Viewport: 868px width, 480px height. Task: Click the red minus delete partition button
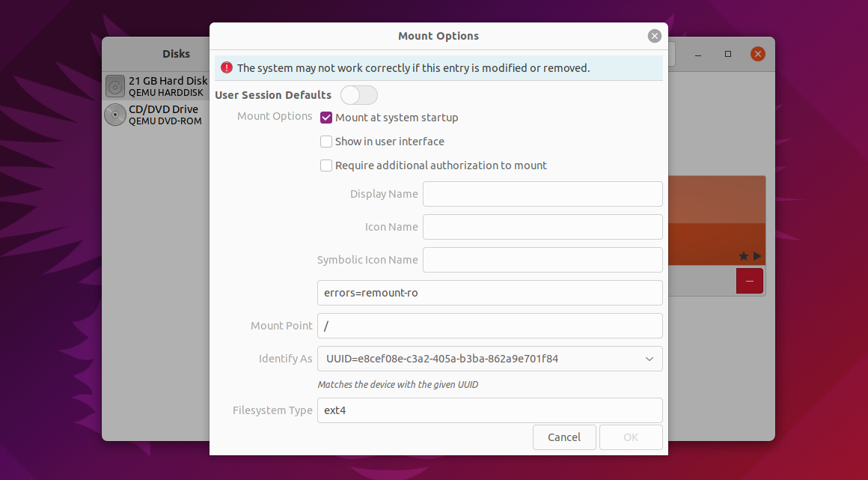(750, 281)
